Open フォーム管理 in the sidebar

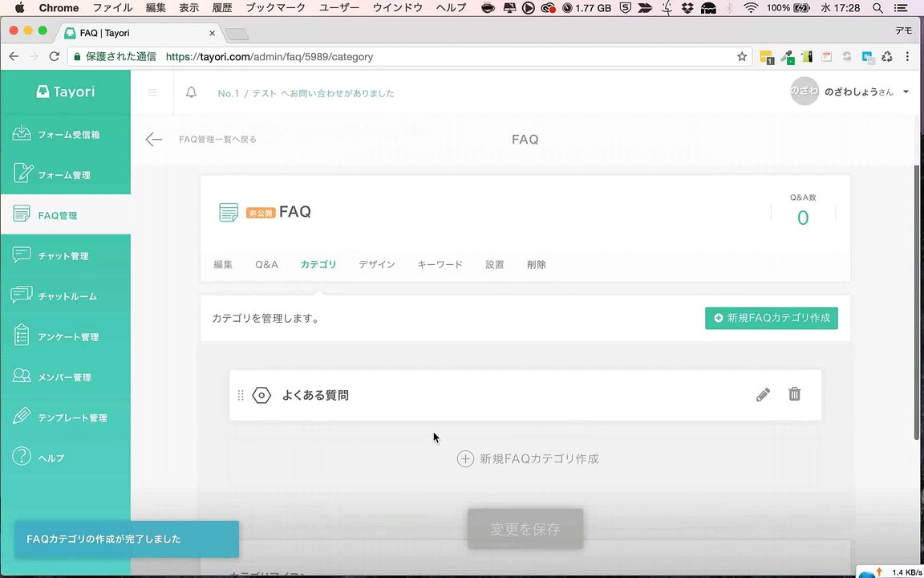coord(65,174)
